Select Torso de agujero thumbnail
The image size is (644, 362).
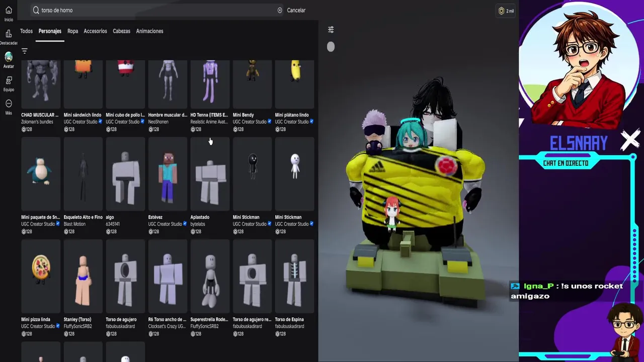click(x=125, y=276)
